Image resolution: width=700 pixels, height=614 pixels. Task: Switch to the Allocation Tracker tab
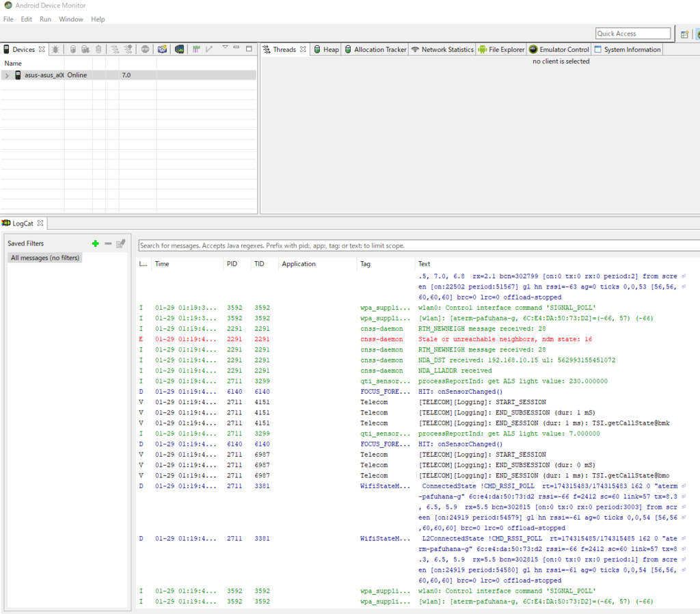[x=375, y=49]
